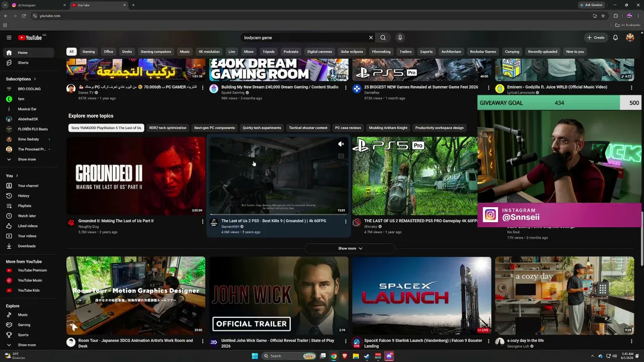The image size is (644, 362).
Task: Run the search with the magnifier button
Action: point(383,38)
